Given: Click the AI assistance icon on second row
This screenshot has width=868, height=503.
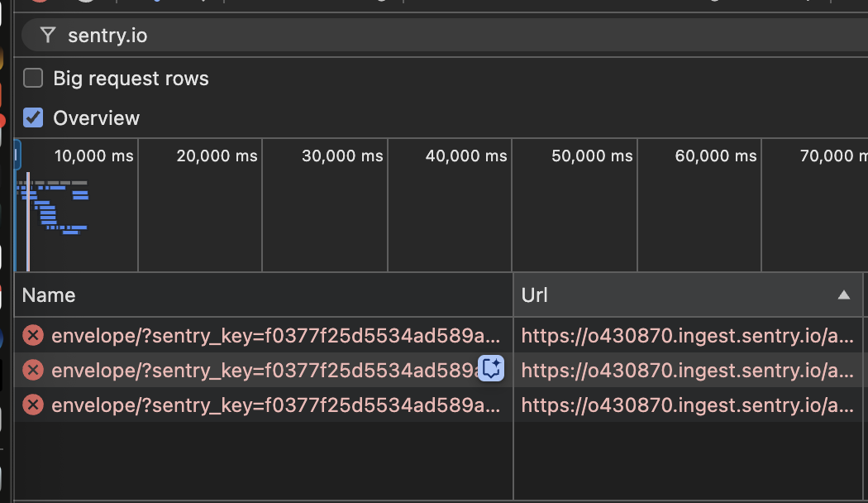Looking at the screenshot, I should click(x=491, y=368).
